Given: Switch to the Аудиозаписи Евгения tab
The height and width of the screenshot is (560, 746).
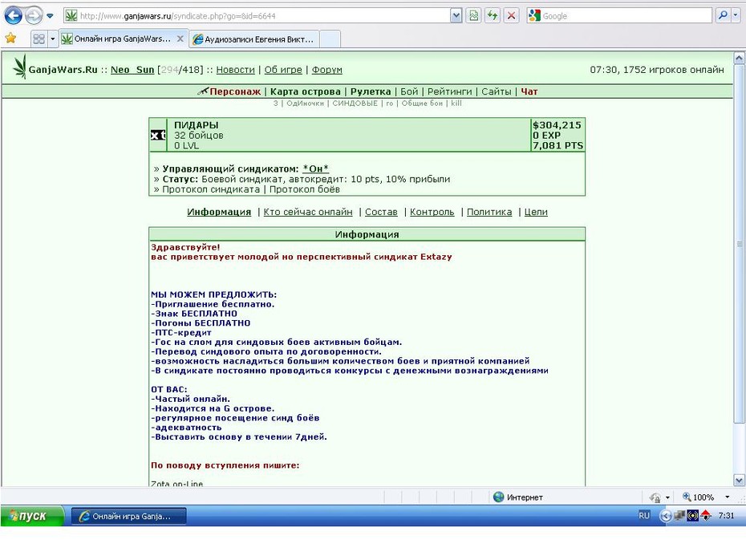Looking at the screenshot, I should [254, 39].
